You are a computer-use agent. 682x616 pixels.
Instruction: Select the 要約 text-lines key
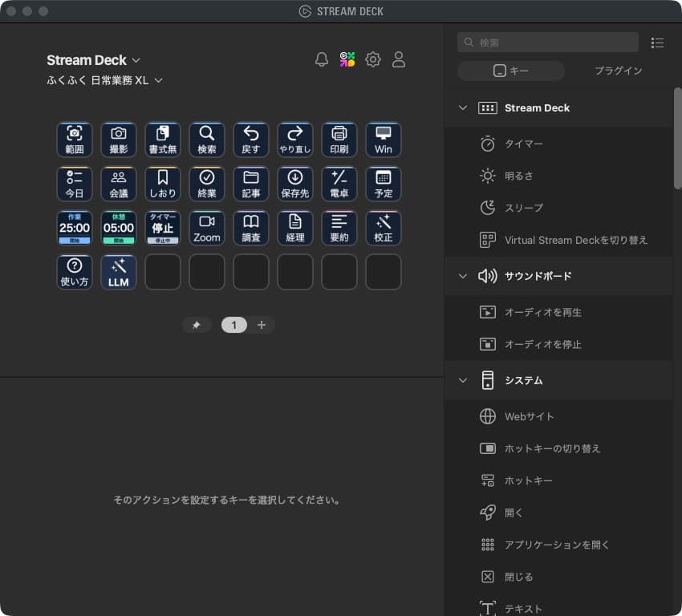339,229
